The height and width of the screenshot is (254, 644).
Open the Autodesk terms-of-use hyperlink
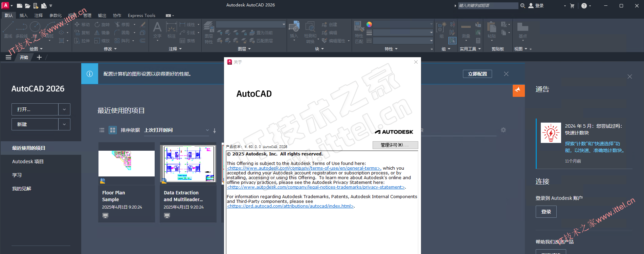point(304,168)
